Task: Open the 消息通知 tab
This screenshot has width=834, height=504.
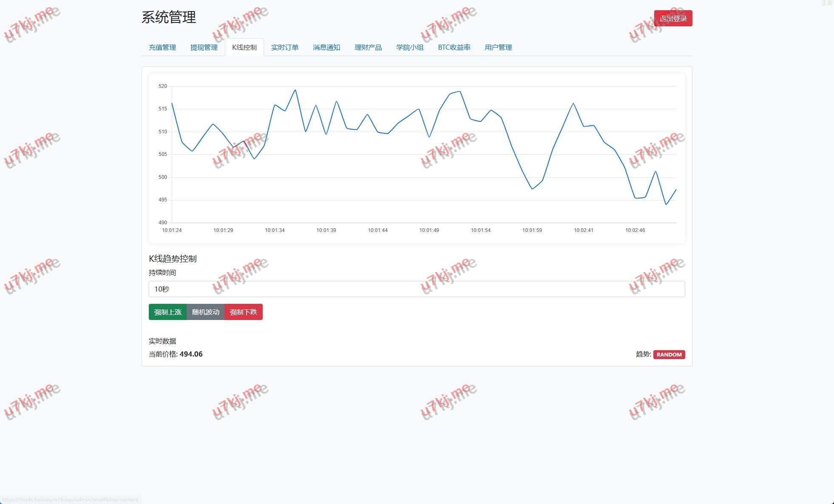Action: (326, 47)
